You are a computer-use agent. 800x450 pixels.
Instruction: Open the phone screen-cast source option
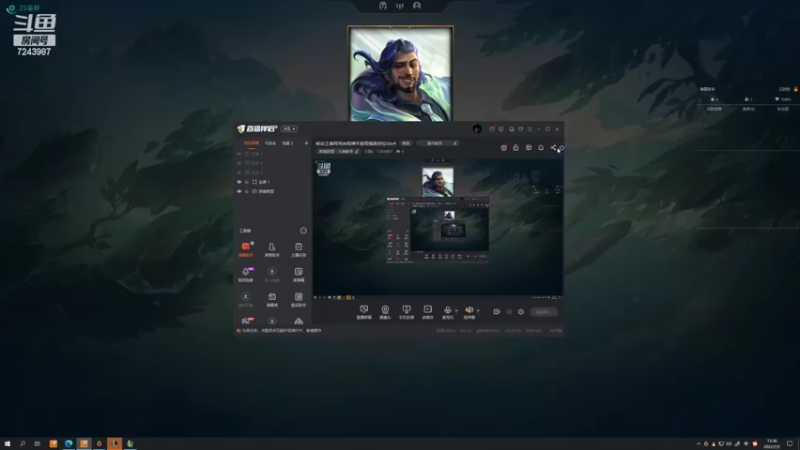tap(406, 312)
